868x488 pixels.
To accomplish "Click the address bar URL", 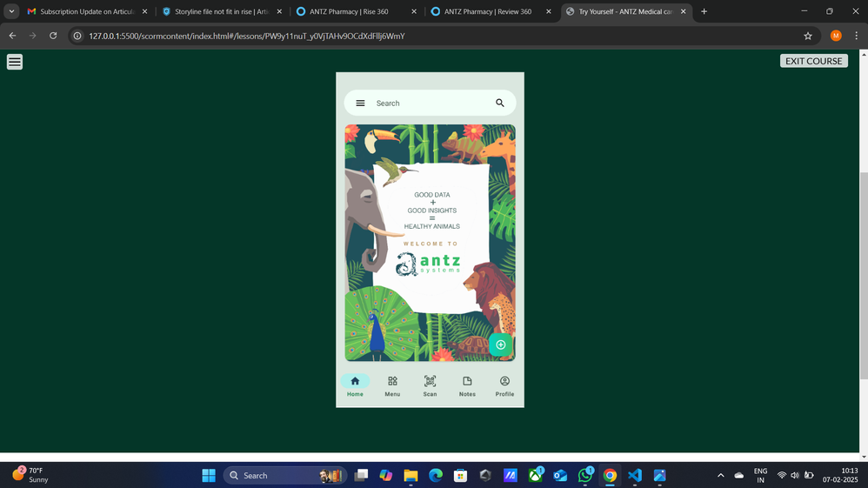I will click(247, 36).
